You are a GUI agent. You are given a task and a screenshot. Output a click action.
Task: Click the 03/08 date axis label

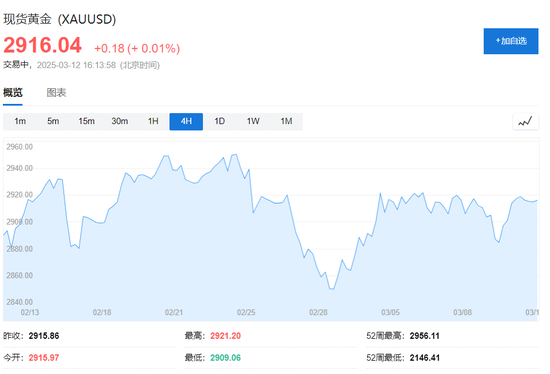click(x=462, y=312)
